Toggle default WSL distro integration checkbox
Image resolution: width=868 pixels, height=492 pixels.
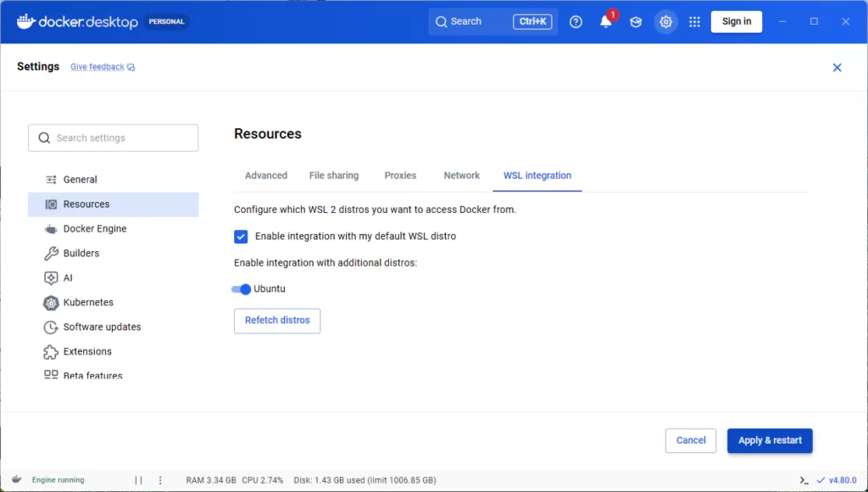pyautogui.click(x=241, y=237)
